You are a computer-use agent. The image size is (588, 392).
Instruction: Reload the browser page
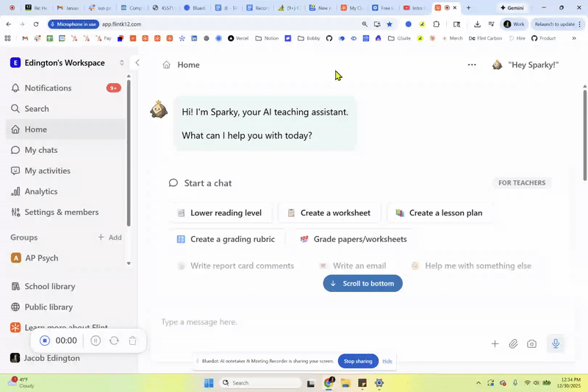[x=36, y=24]
